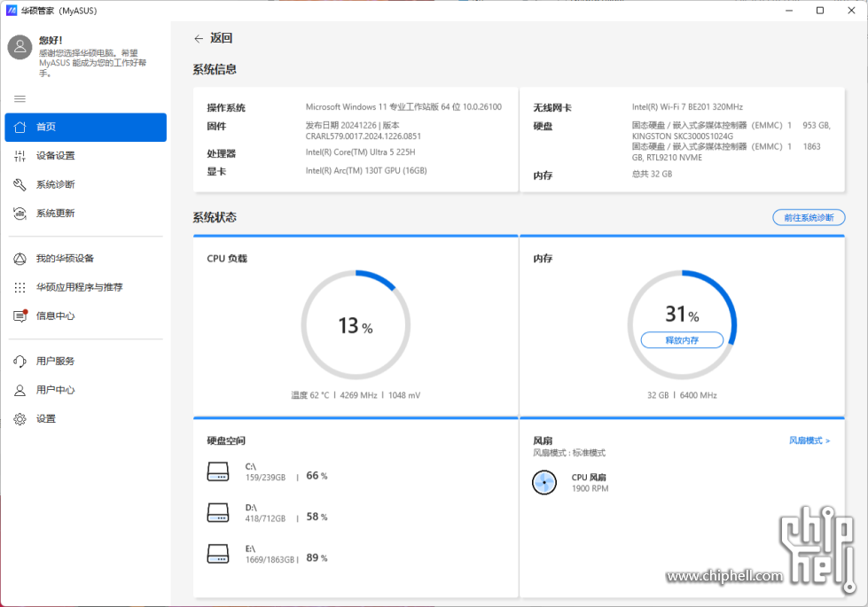Open 信息中心 messages

click(x=86, y=316)
